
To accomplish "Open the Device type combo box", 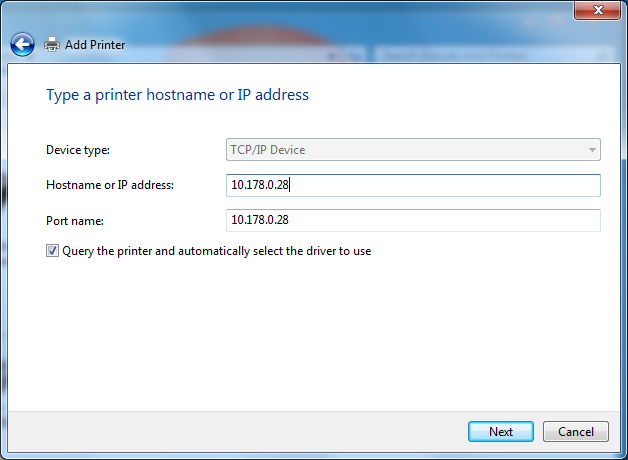I will (413, 150).
